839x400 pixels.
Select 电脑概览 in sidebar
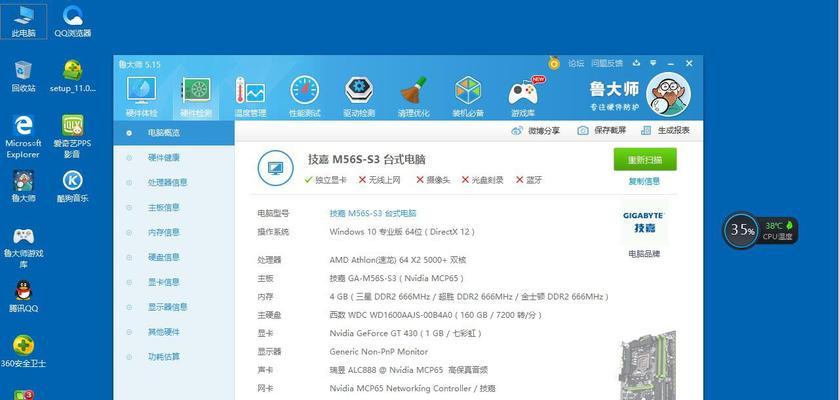click(x=174, y=133)
